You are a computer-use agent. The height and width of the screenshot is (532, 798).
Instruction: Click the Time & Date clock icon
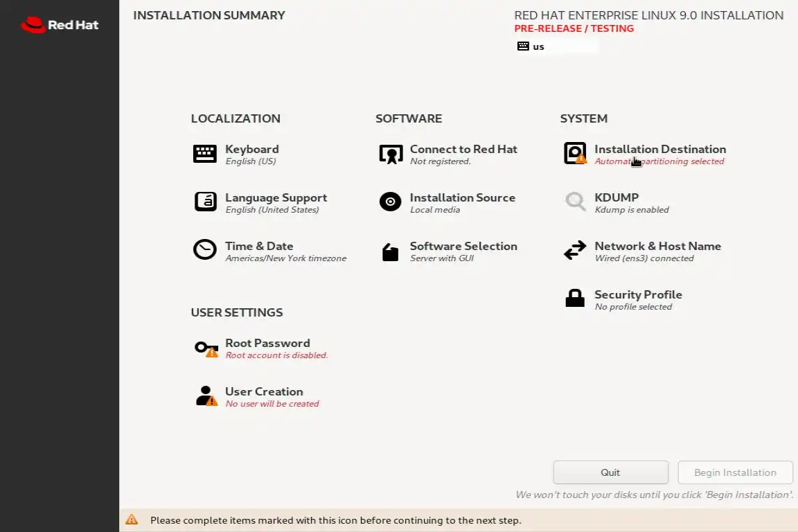coord(204,249)
